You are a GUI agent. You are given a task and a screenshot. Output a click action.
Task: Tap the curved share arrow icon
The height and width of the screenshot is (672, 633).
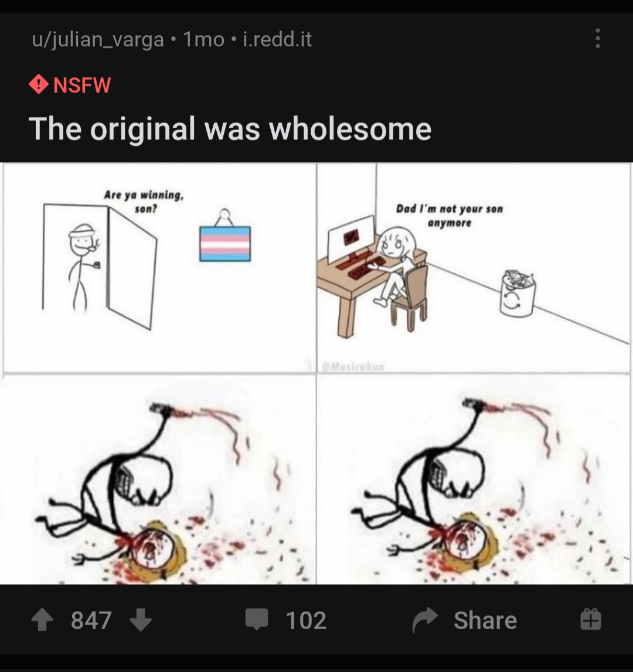[425, 620]
